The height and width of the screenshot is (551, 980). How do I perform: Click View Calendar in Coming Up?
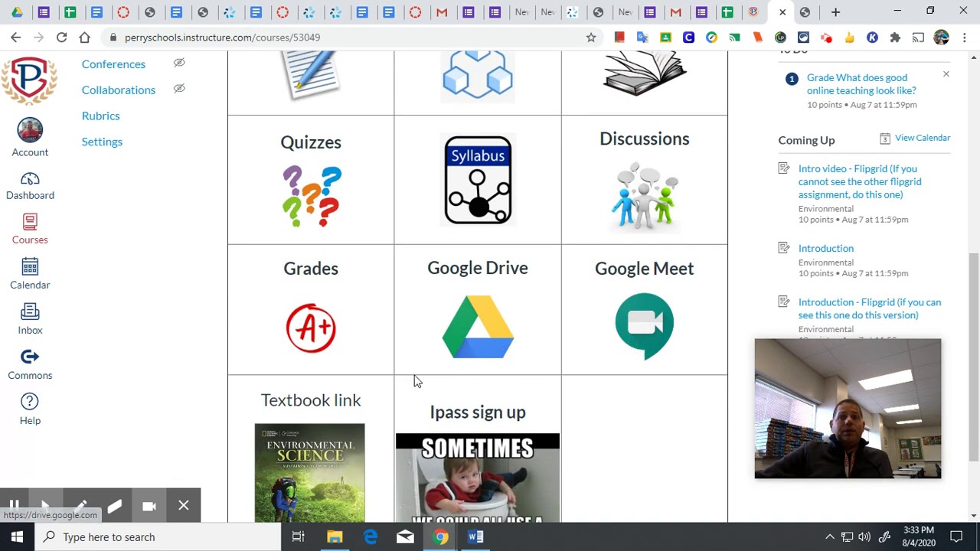pyautogui.click(x=923, y=138)
